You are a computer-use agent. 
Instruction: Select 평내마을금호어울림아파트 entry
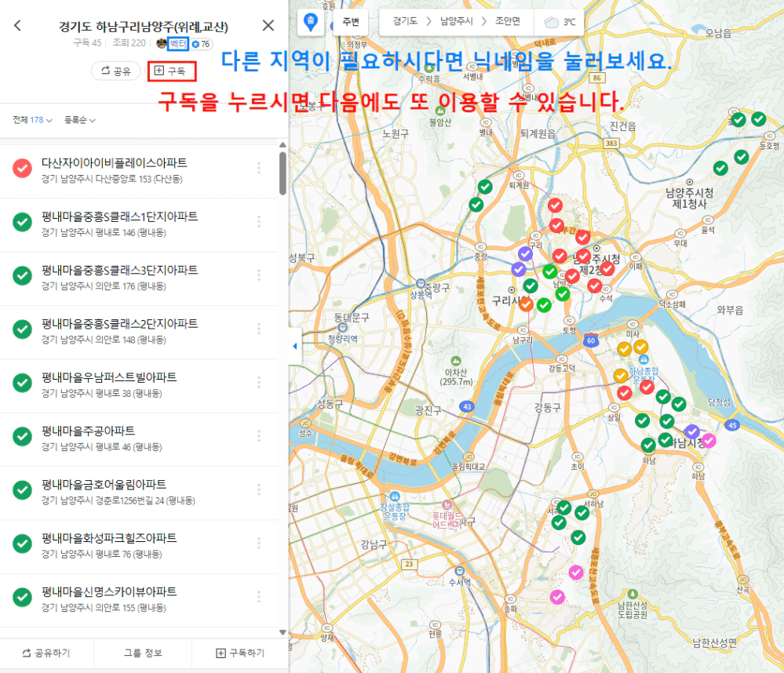pyautogui.click(x=139, y=492)
